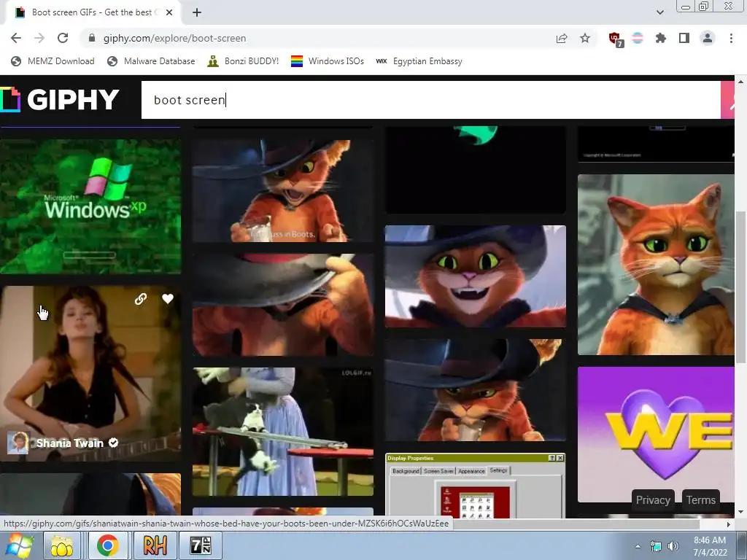Copy link icon on Shania Twain GIF
This screenshot has width=747, height=560.
141,298
